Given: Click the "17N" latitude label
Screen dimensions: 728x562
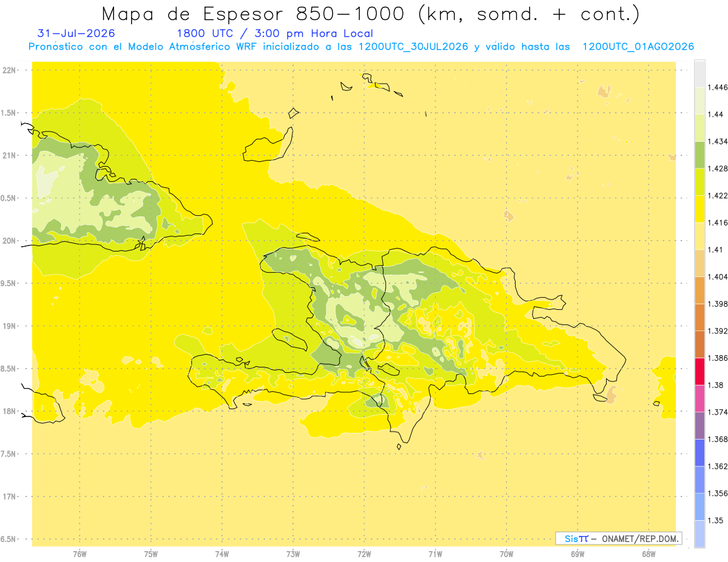Looking at the screenshot, I should [9, 497].
